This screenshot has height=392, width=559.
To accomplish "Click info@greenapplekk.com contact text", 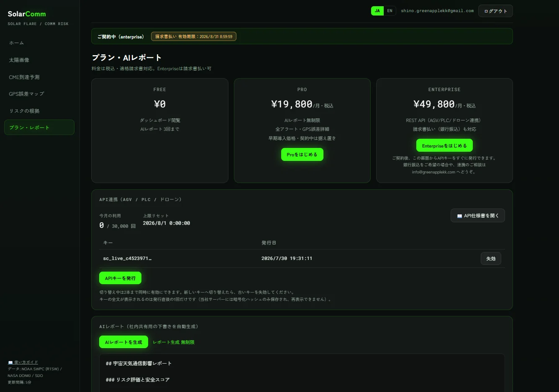I will pyautogui.click(x=433, y=172).
